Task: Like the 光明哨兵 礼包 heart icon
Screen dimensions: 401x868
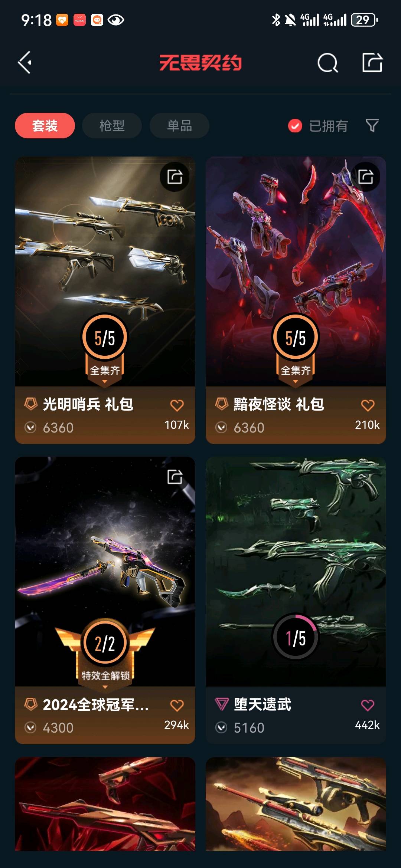Action: [x=177, y=405]
